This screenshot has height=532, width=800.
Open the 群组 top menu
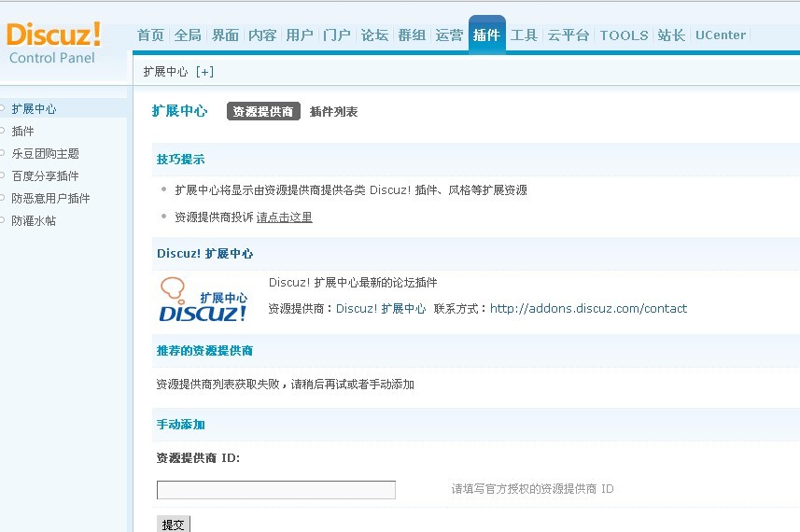[412, 35]
